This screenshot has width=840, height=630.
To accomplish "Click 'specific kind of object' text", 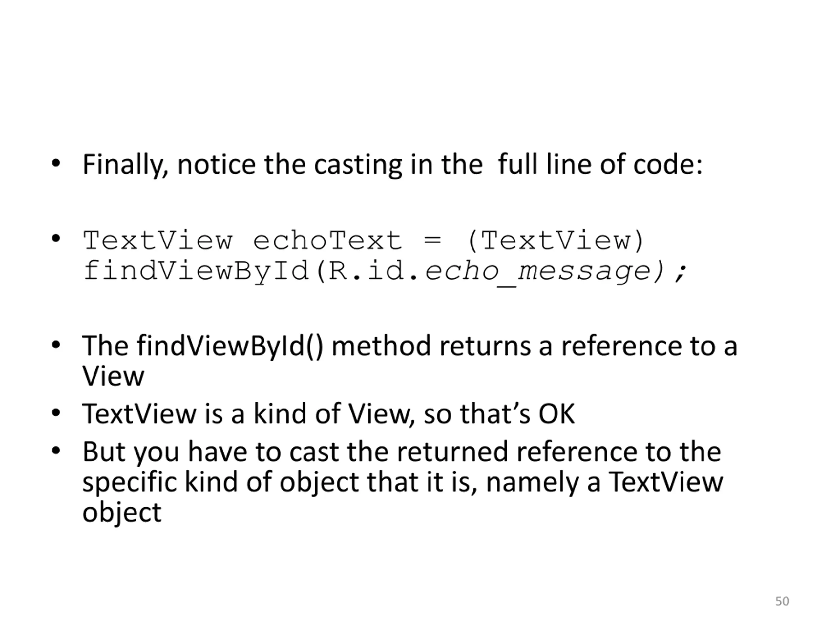I will (x=220, y=483).
